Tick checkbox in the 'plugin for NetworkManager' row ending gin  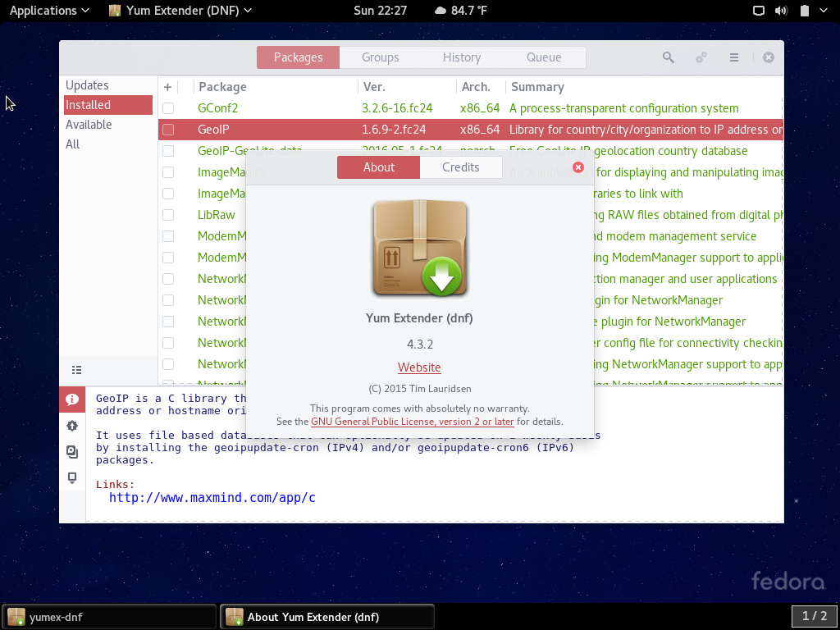pos(168,300)
